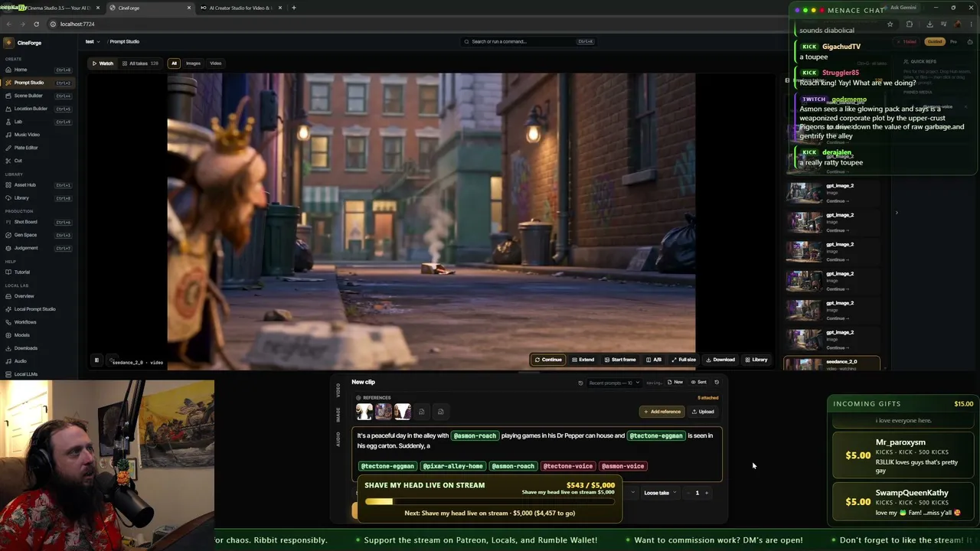Select the VIDEO vertical tab

[x=338, y=390]
